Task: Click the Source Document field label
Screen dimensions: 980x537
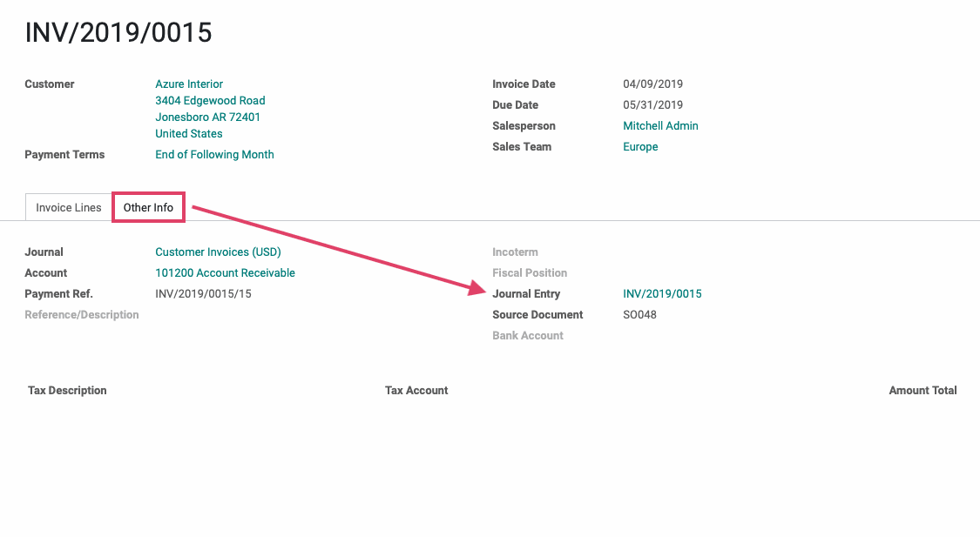Action: click(537, 315)
